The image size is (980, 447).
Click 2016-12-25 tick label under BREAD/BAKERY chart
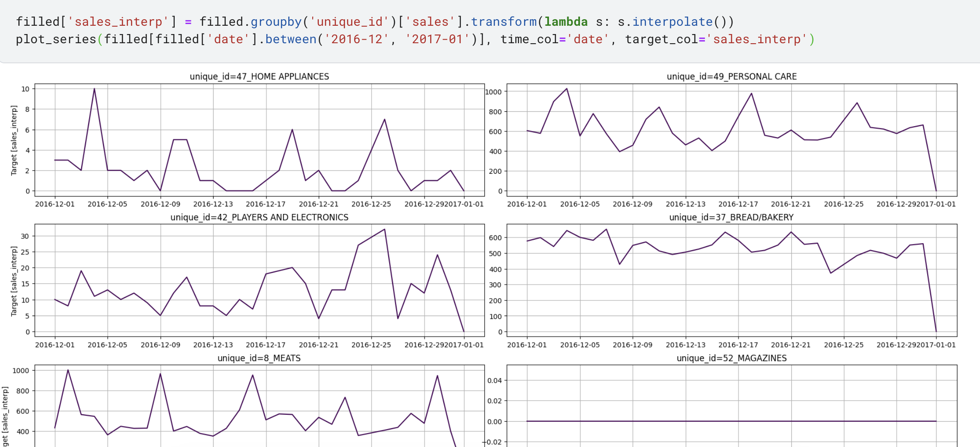843,344
